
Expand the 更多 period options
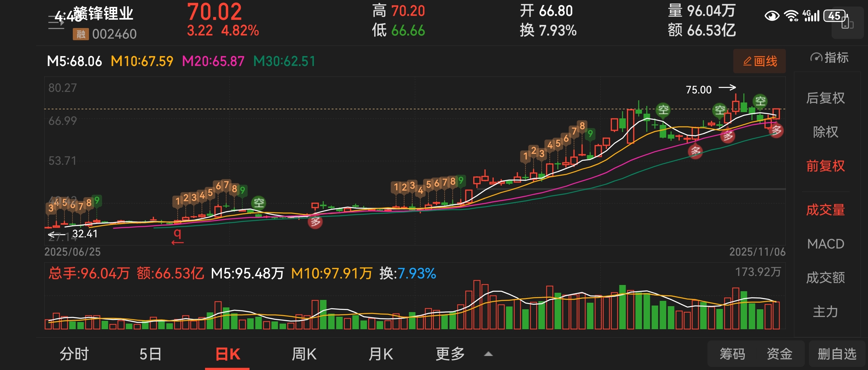point(450,354)
